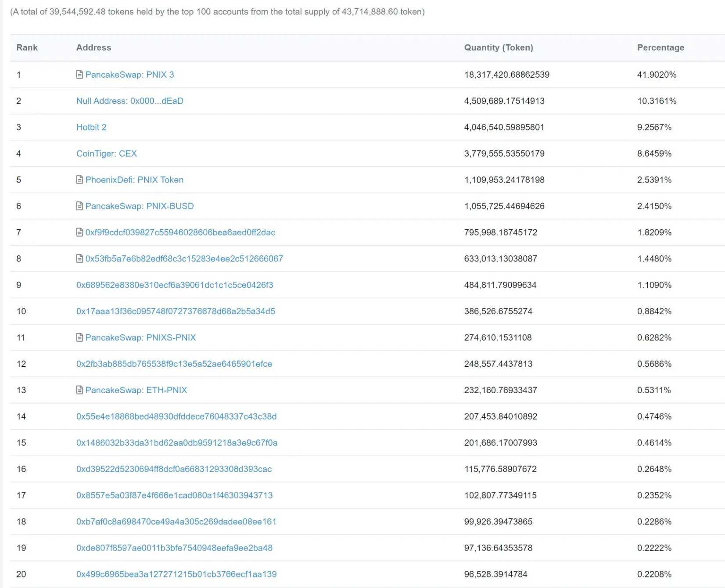
Task: Click contract icon beside PancakeSwap: PNIXS-PNIX
Action: tap(79, 338)
